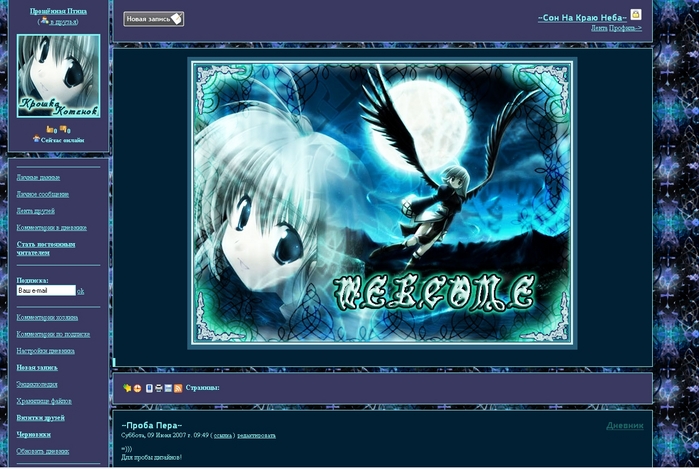Open the 'Лента' link under diary title
Screen dimensions: 699x469
click(599, 28)
